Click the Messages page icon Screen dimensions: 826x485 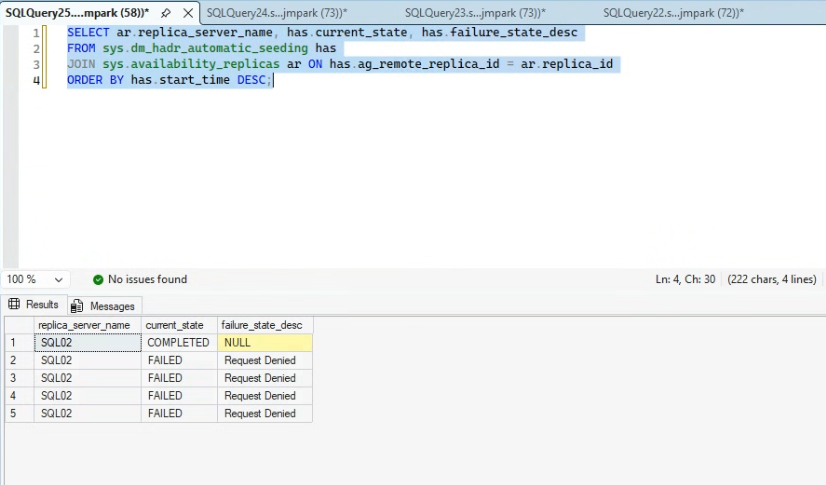[77, 306]
